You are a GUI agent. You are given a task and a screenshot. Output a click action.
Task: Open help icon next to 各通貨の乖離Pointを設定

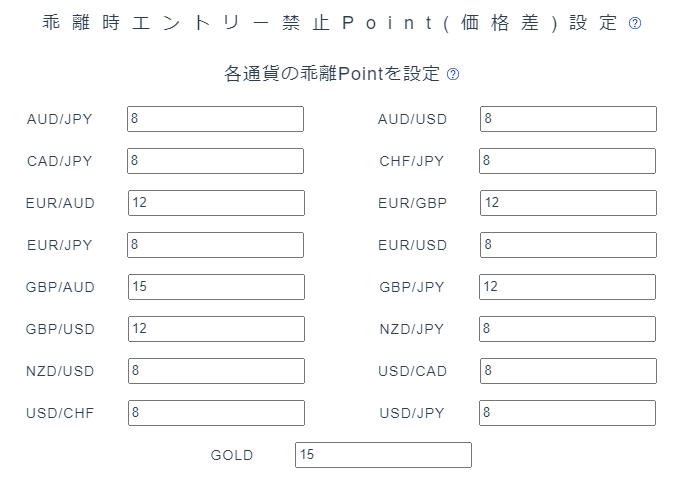point(453,74)
